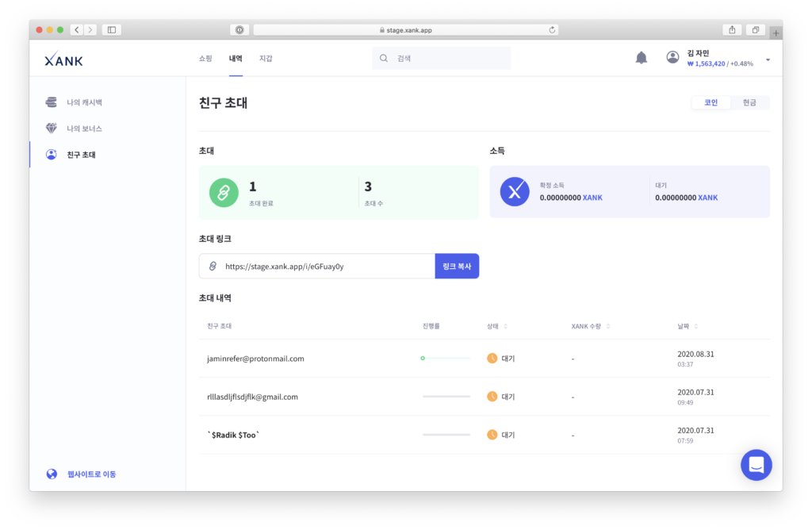Viewport: 812px width, 530px height.
Task: Click the 친구 초대 person icon
Action: click(51, 155)
